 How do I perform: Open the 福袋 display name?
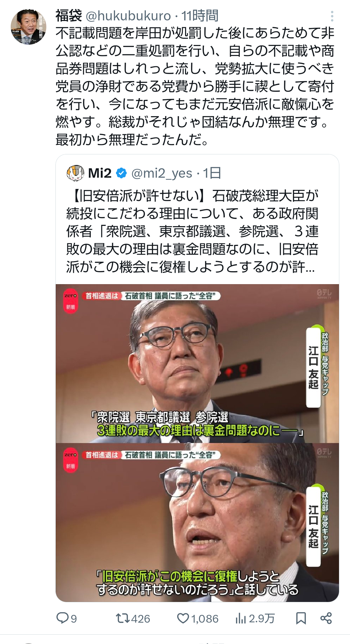pos(69,16)
